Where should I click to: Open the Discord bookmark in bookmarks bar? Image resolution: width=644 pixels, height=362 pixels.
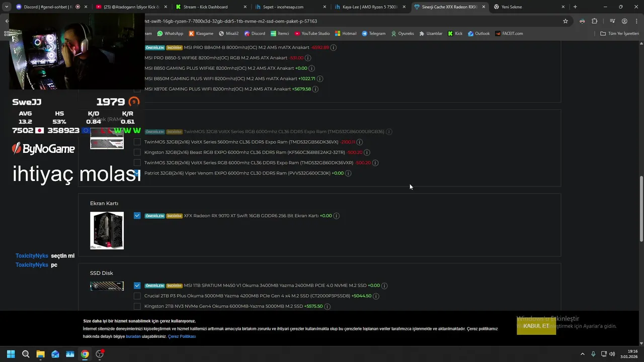pos(255,34)
